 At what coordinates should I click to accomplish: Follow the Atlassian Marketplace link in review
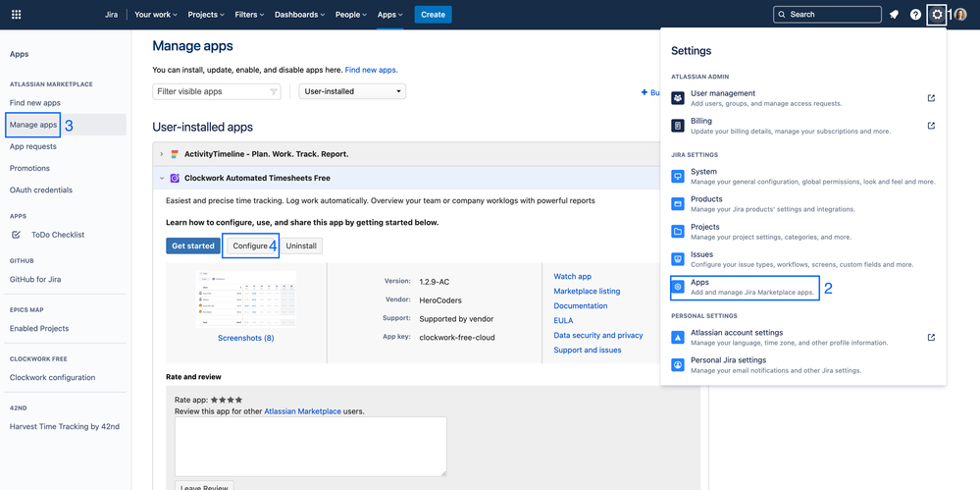tap(302, 411)
